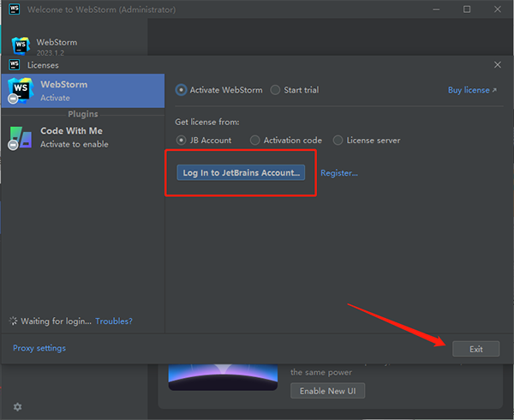Open the Buy license link

[472, 90]
